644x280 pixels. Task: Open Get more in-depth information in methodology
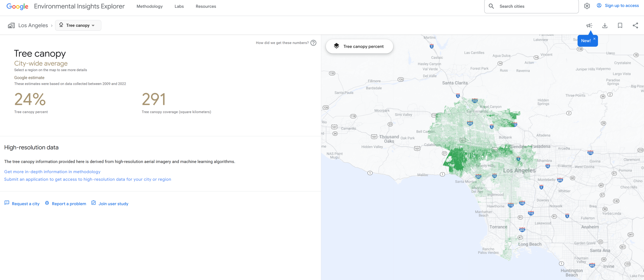coord(52,172)
